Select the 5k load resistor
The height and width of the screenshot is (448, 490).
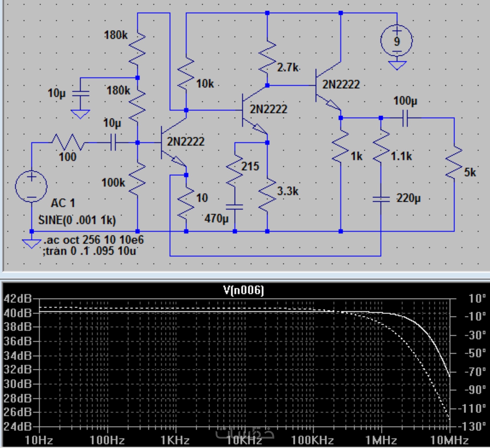point(454,163)
